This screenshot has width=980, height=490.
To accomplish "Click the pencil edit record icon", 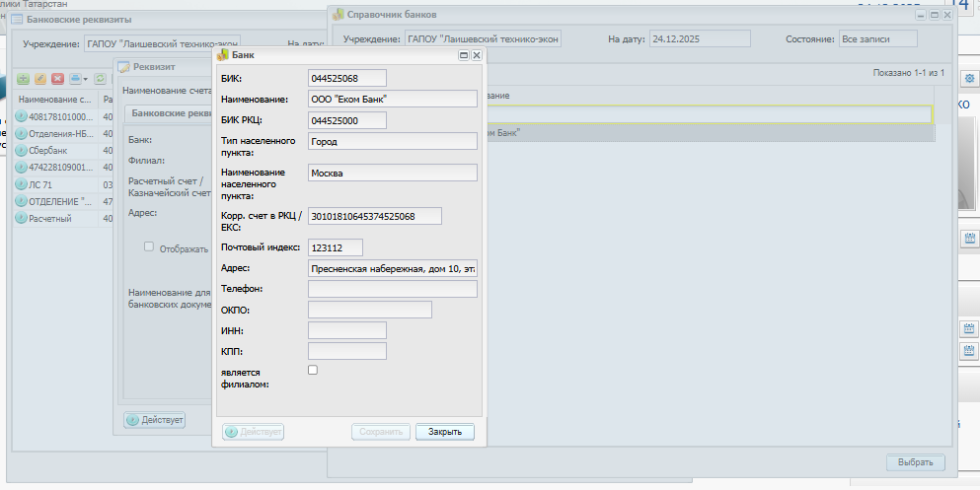I will tap(40, 79).
